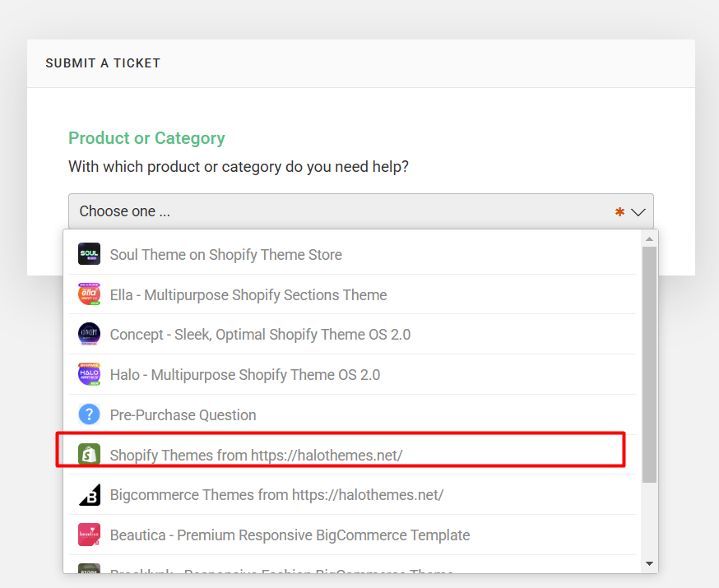Image resolution: width=719 pixels, height=588 pixels.
Task: Click the Choose one placeholder text
Action: tap(125, 211)
